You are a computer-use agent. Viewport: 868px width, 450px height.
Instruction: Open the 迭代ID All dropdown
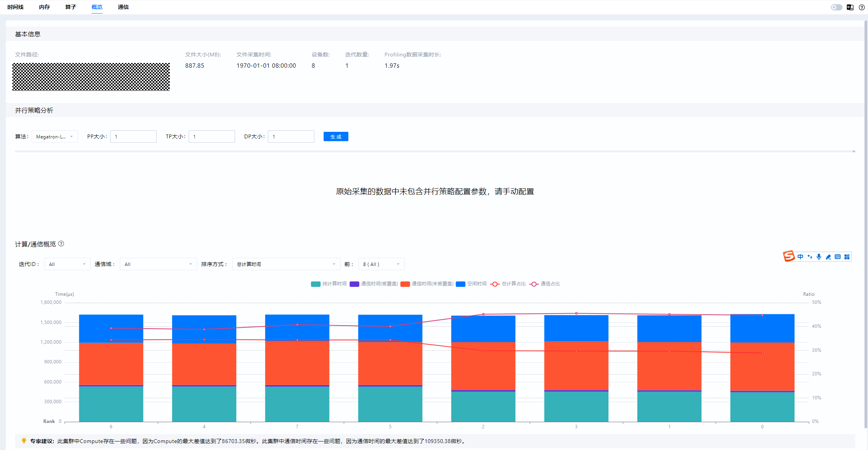[67, 264]
